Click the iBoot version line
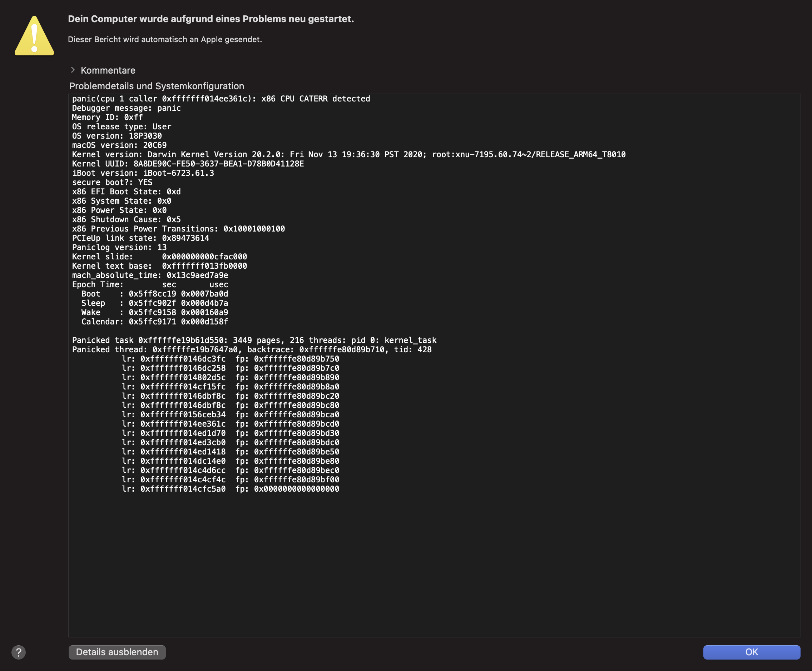Image resolution: width=812 pixels, height=671 pixels. (x=143, y=173)
